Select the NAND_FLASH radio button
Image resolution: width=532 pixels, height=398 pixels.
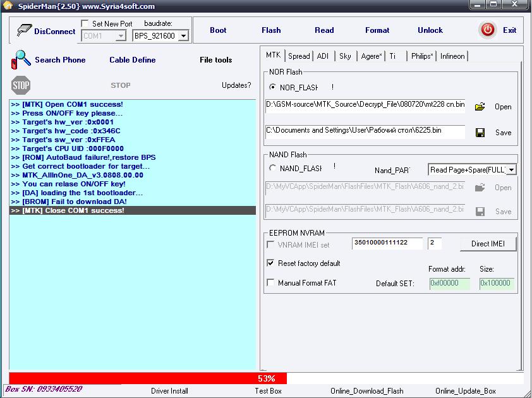pos(273,168)
